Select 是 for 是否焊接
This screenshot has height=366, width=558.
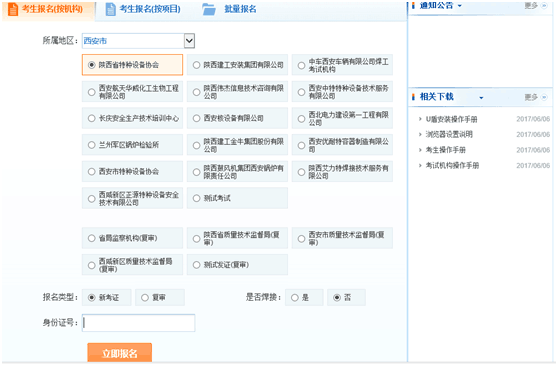295,298
